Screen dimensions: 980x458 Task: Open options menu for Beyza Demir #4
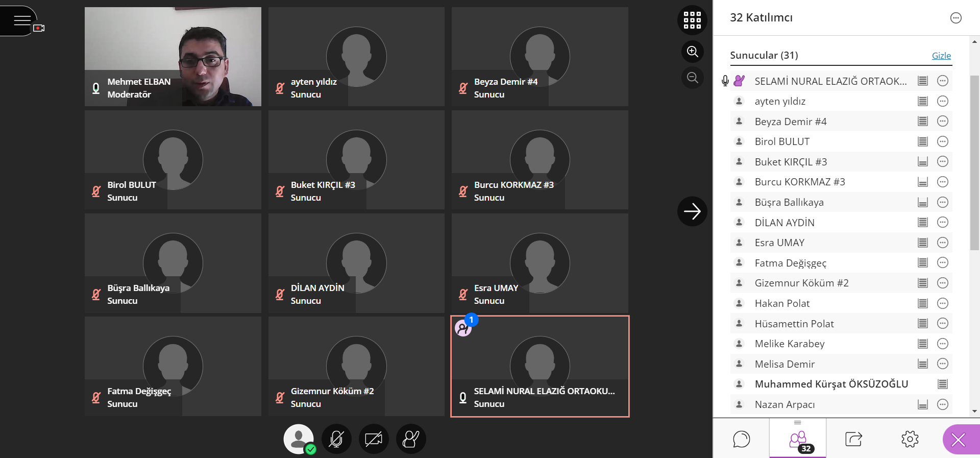[943, 121]
